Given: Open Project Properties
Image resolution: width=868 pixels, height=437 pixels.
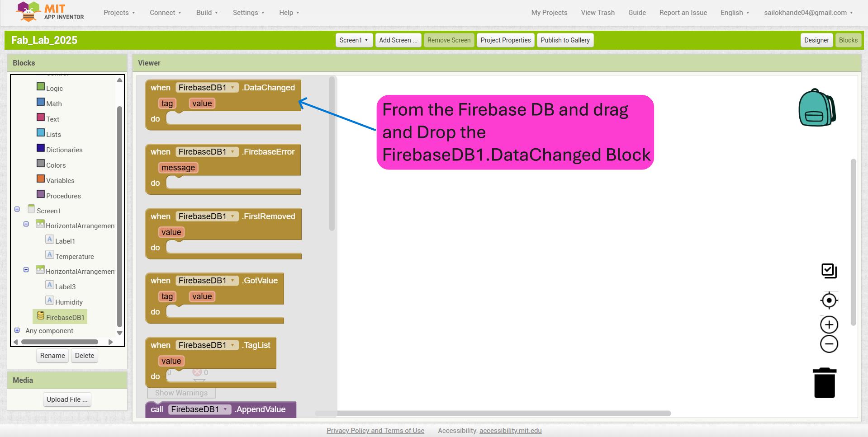Looking at the screenshot, I should 506,40.
